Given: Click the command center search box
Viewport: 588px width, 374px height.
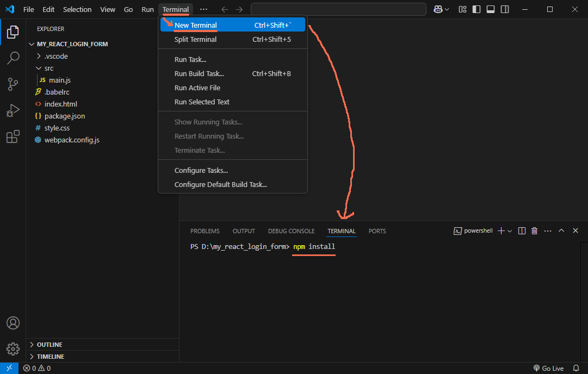Looking at the screenshot, I should point(338,9).
